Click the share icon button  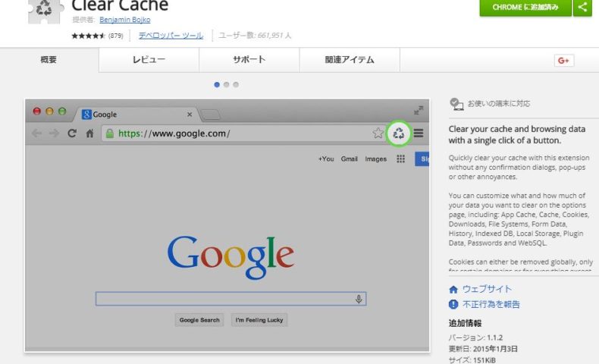tap(582, 8)
